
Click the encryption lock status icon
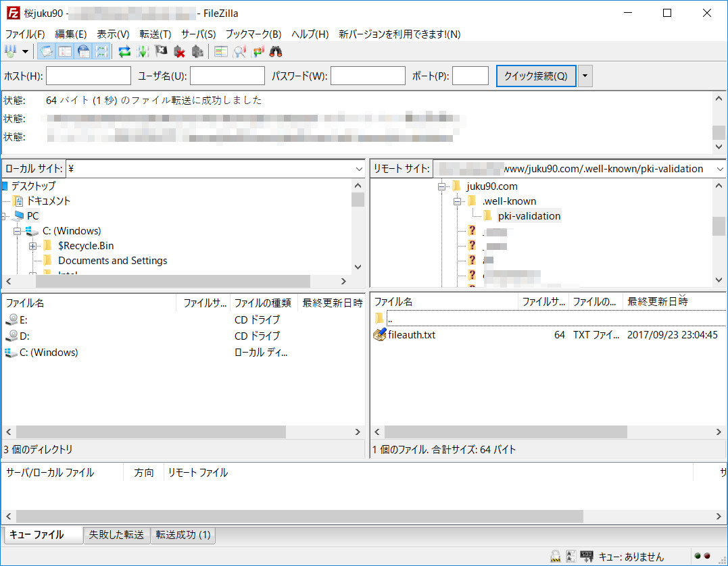pyautogui.click(x=555, y=557)
